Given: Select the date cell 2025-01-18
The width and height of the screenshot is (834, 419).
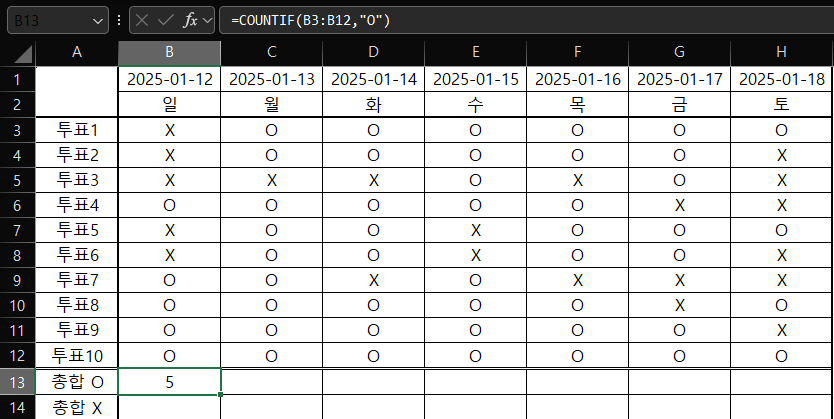Looking at the screenshot, I should pyautogui.click(x=781, y=80).
